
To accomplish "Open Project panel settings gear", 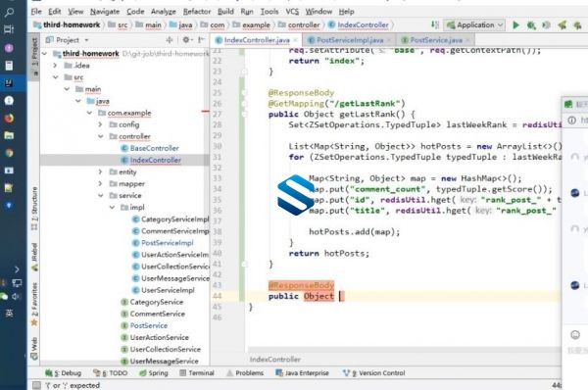I will coord(186,40).
